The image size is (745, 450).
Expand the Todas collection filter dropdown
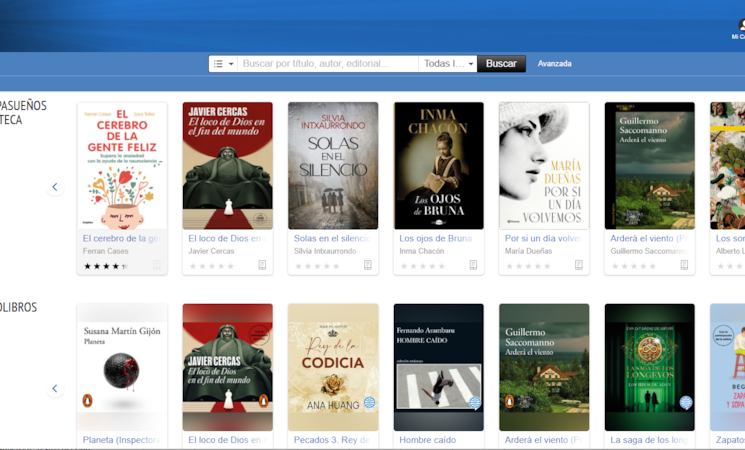point(448,64)
